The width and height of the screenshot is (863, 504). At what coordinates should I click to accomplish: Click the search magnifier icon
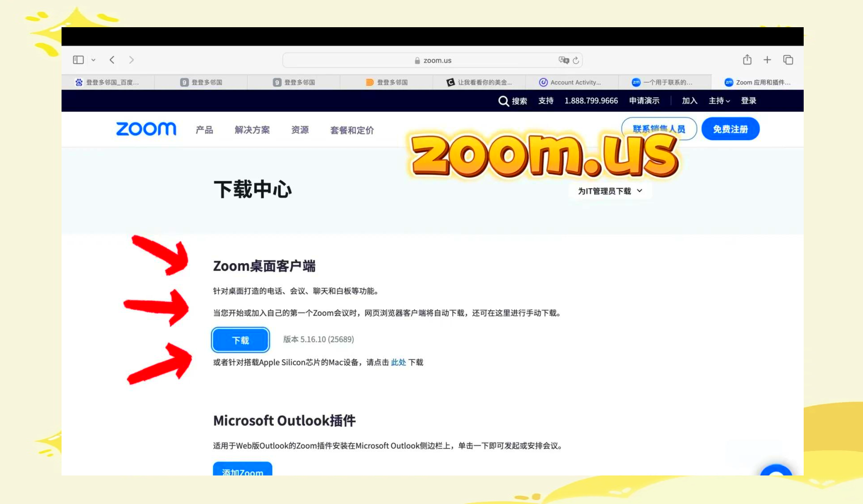(504, 101)
